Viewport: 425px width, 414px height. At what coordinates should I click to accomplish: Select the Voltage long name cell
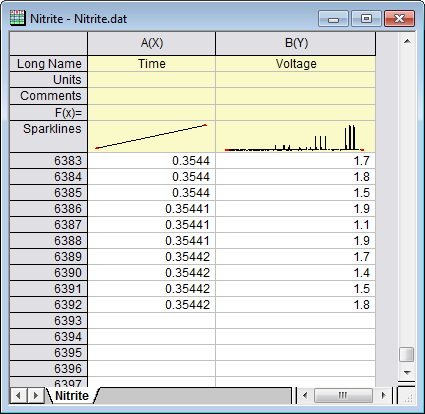pos(296,64)
